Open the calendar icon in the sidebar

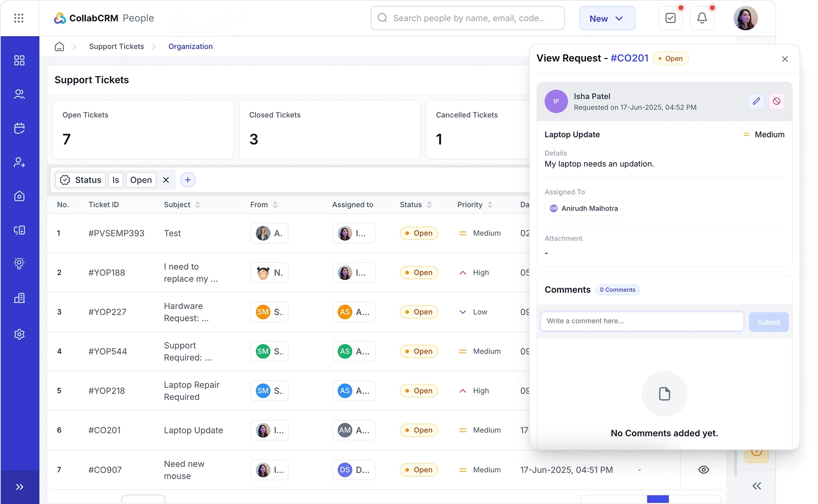pyautogui.click(x=19, y=128)
